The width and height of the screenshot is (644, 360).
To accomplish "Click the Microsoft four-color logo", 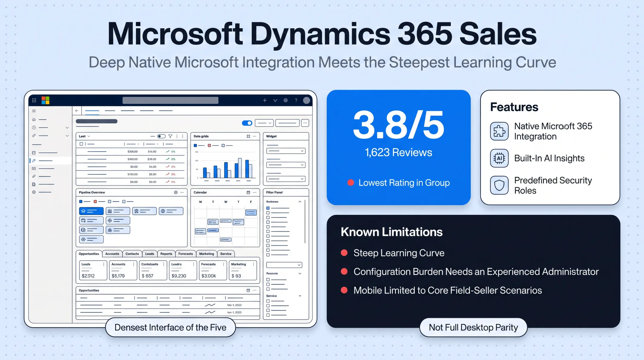I will coord(45,100).
